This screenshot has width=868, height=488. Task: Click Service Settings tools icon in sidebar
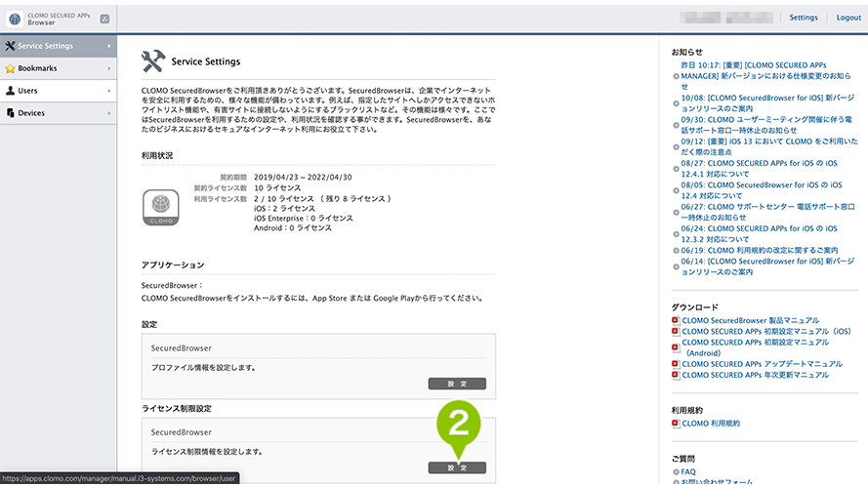[10, 46]
